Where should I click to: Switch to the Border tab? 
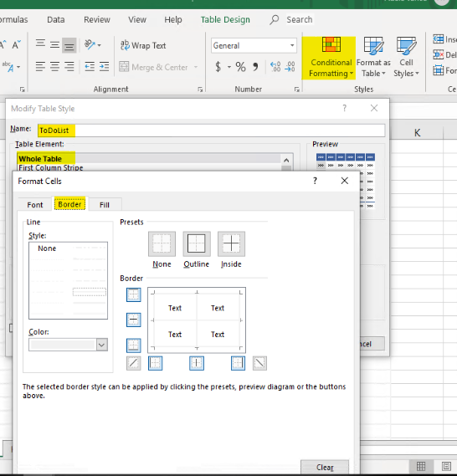(x=69, y=204)
